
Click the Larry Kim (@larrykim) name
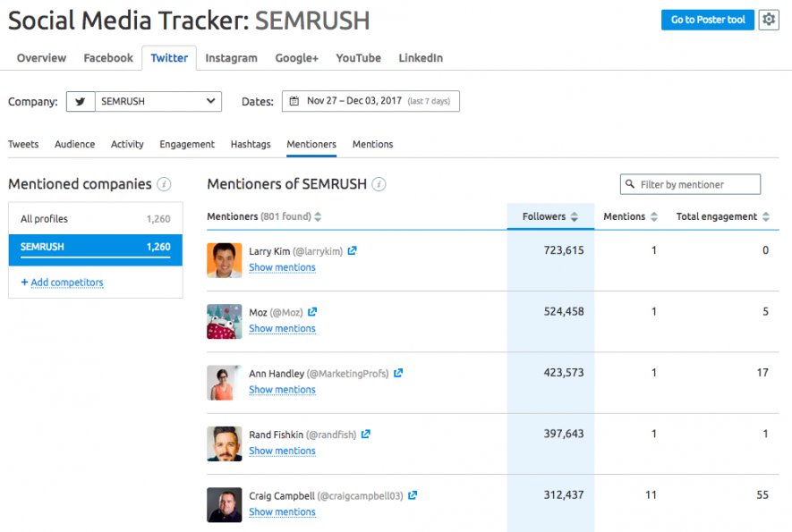point(296,251)
